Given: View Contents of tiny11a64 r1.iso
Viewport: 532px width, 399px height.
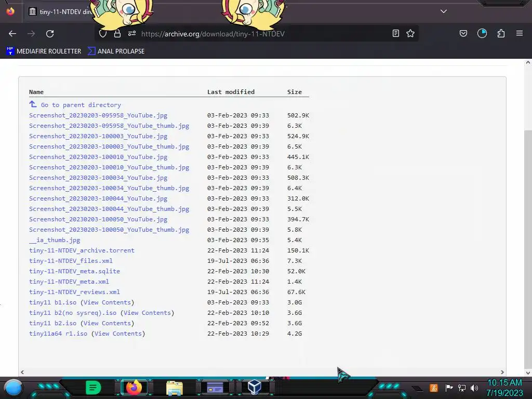Looking at the screenshot, I should tap(118, 334).
